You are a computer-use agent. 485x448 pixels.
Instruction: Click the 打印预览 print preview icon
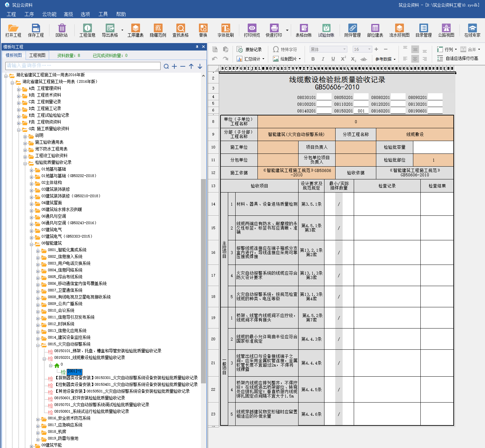252,30
